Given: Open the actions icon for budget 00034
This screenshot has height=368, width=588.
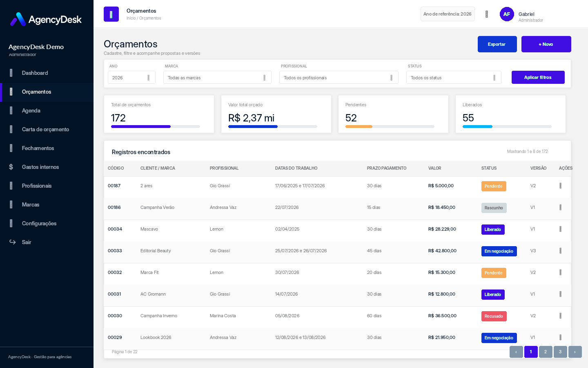Looking at the screenshot, I should (560, 229).
